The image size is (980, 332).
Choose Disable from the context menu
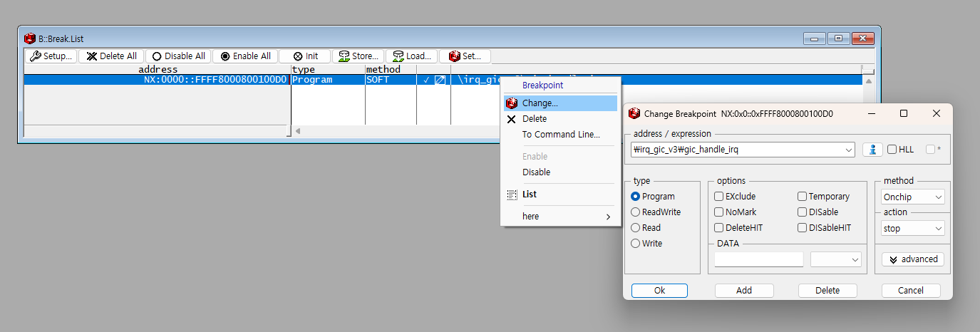(x=559, y=172)
